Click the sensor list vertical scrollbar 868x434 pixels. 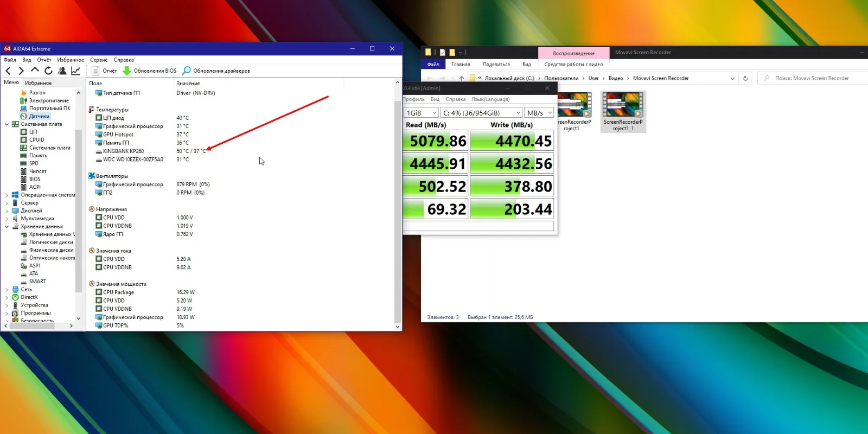[398, 204]
